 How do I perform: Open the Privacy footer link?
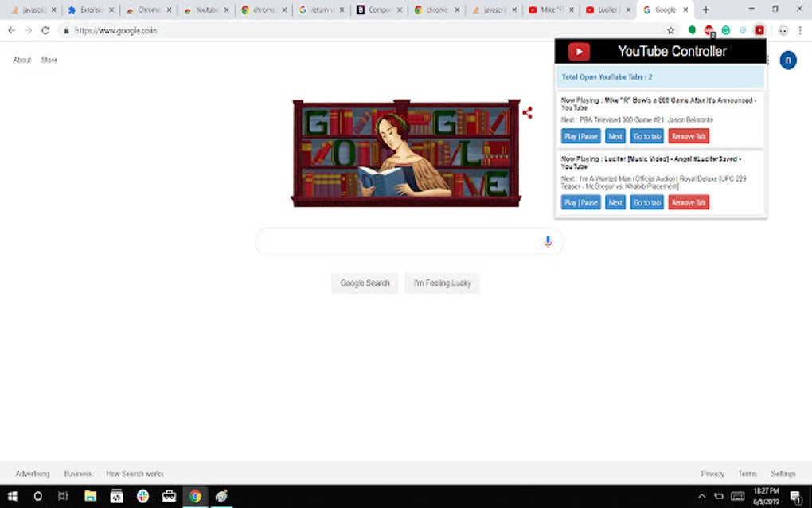712,474
